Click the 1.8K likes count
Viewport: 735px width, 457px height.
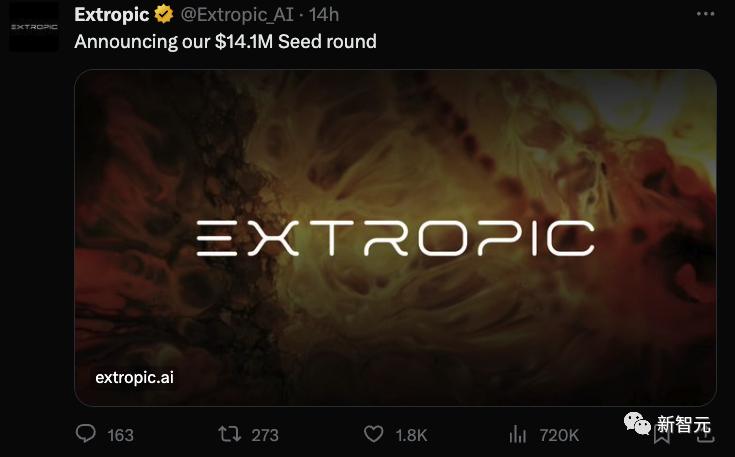[411, 435]
